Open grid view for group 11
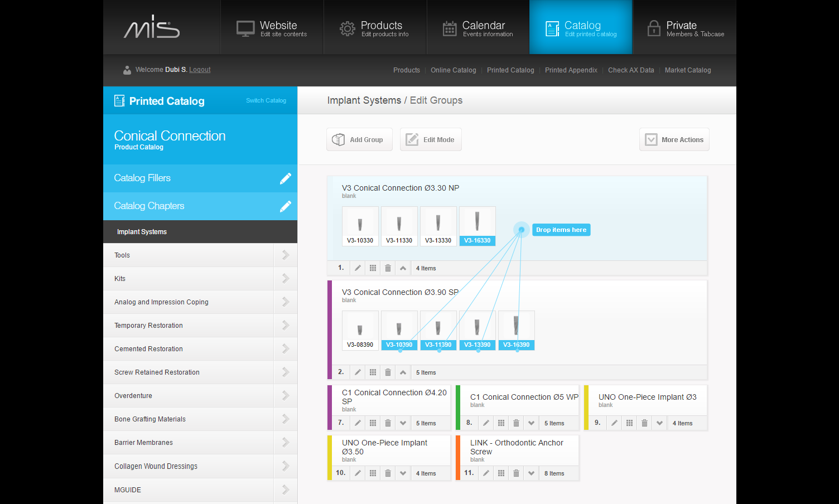Viewport: 839px width, 504px height. tap(502, 473)
